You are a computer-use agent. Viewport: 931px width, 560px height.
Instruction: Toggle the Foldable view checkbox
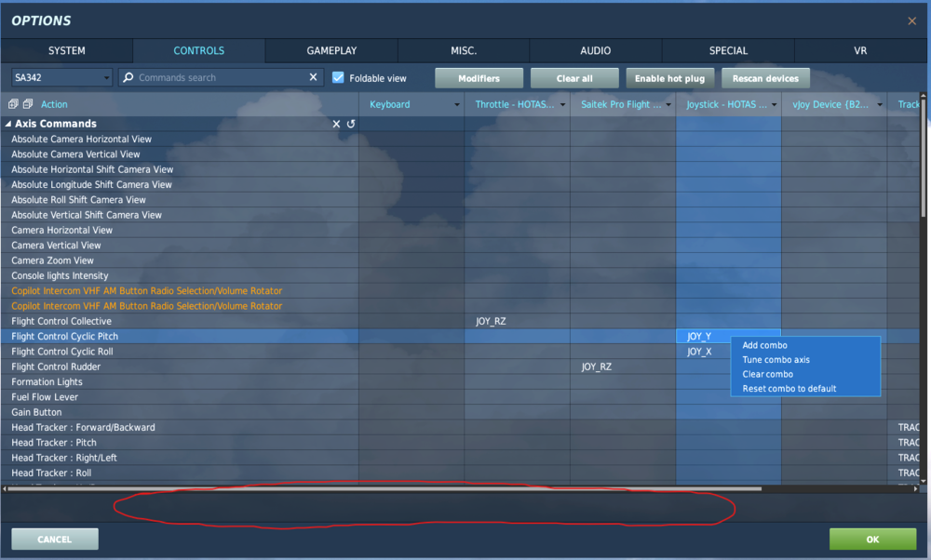pos(338,77)
